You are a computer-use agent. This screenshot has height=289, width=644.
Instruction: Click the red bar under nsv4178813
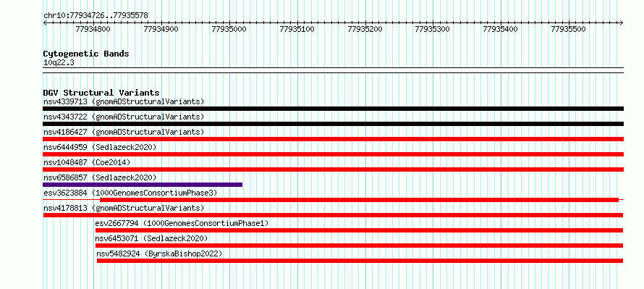point(333,215)
